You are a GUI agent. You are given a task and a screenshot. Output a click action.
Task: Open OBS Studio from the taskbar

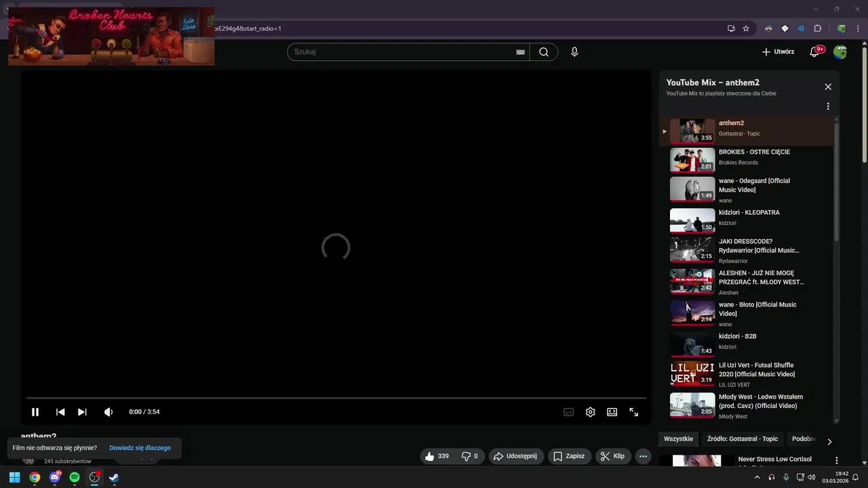94,477
